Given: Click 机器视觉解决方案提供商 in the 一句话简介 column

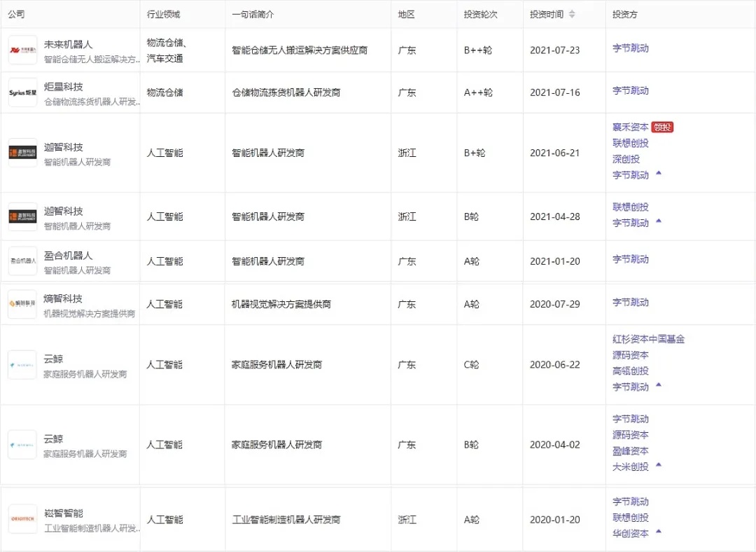Looking at the screenshot, I should (x=281, y=304).
